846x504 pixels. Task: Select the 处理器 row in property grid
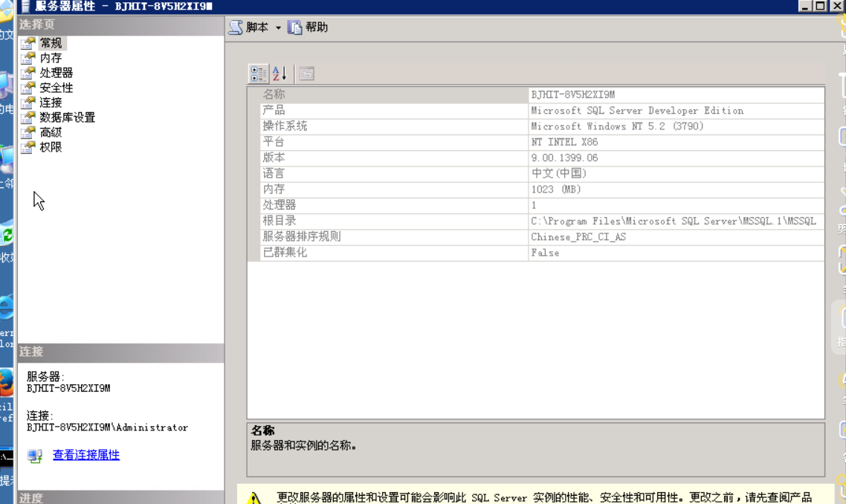[x=536, y=205]
